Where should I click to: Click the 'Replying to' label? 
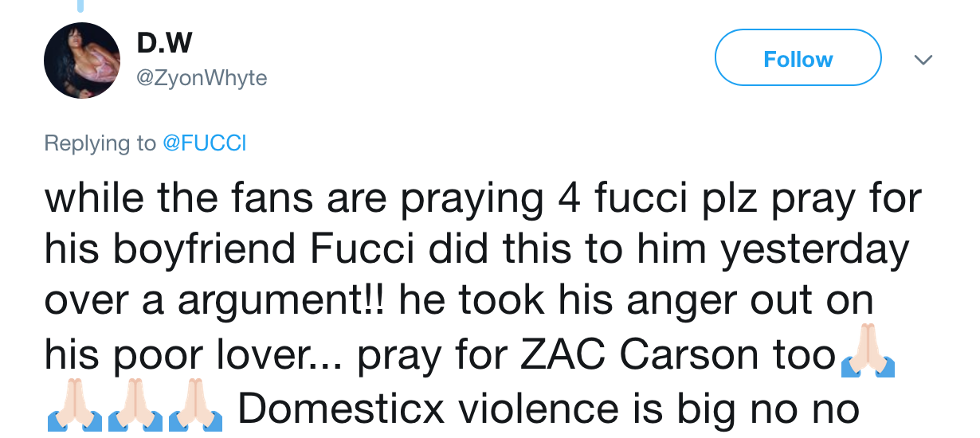100,143
